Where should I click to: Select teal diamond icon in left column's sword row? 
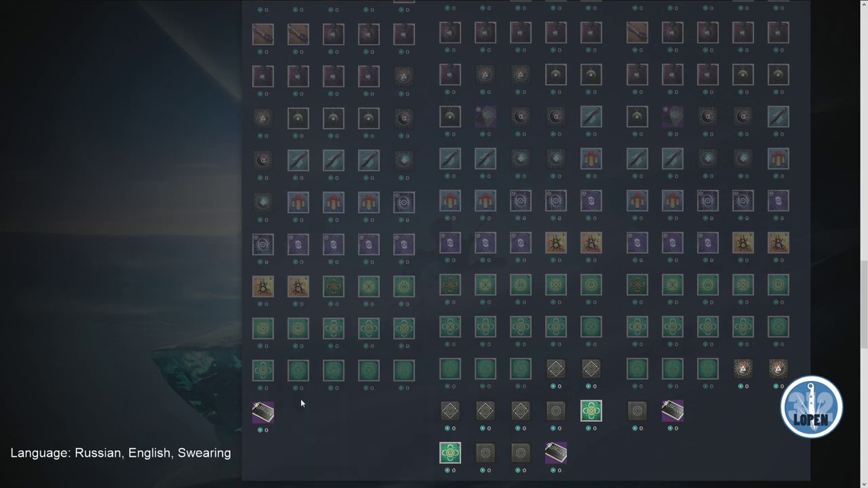[x=404, y=160]
